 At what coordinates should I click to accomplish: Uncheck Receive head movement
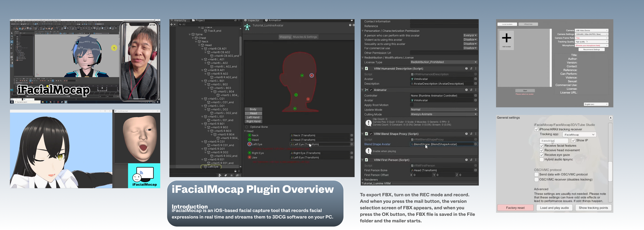click(x=541, y=150)
